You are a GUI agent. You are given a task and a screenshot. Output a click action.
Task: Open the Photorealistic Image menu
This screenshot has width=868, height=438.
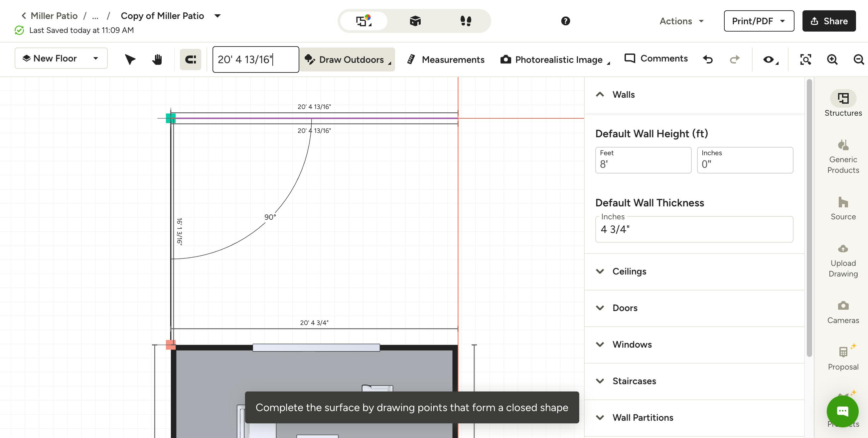click(x=555, y=59)
